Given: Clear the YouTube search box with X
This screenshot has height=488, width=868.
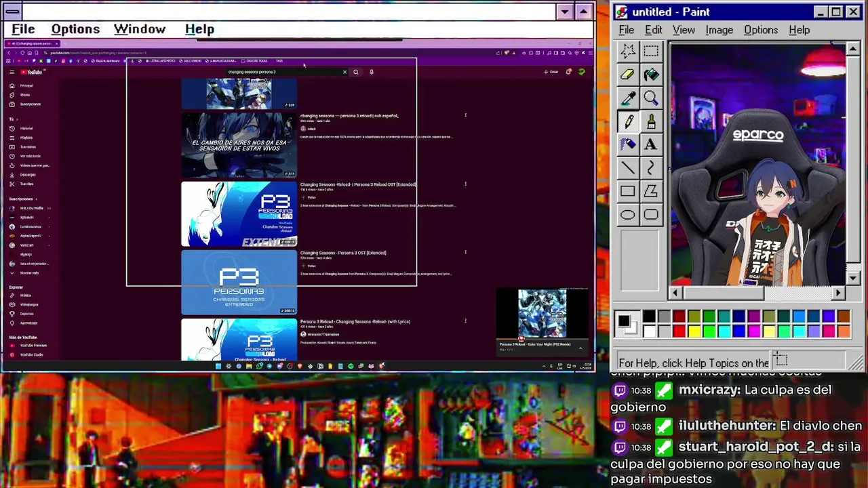Looking at the screenshot, I should tap(344, 72).
